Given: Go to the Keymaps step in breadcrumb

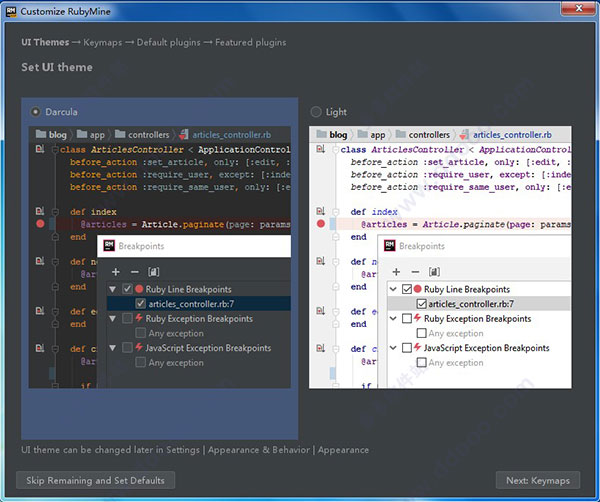Looking at the screenshot, I should 103,42.
